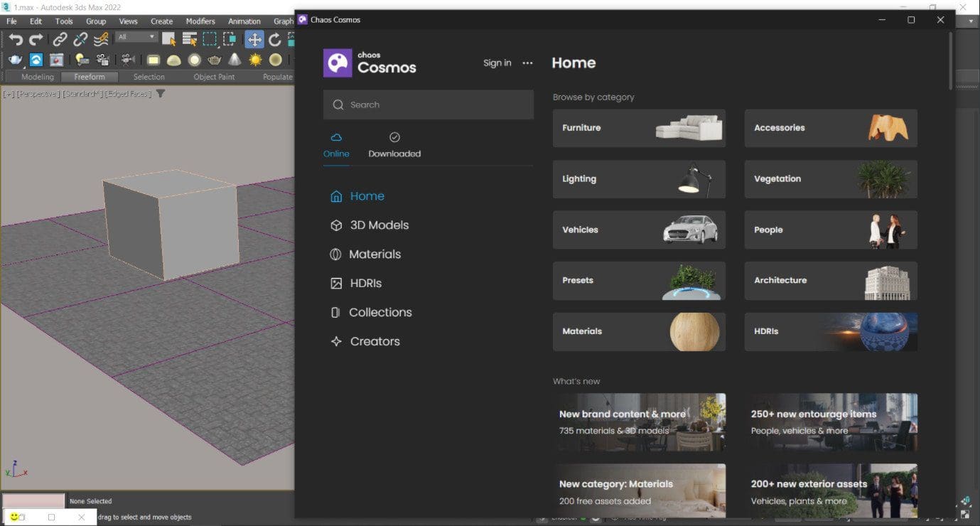
Task: Browse the Vehicles category card
Action: (639, 230)
